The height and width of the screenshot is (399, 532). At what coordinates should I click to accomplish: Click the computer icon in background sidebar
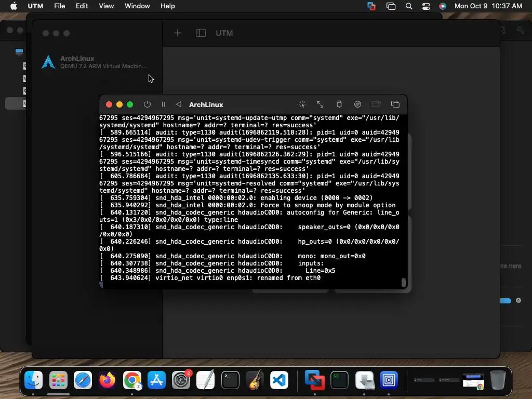click(19, 51)
